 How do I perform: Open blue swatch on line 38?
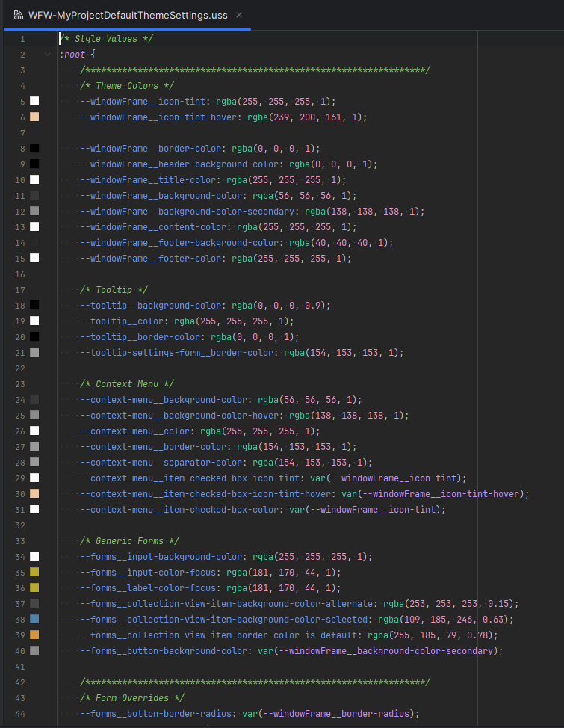click(34, 620)
